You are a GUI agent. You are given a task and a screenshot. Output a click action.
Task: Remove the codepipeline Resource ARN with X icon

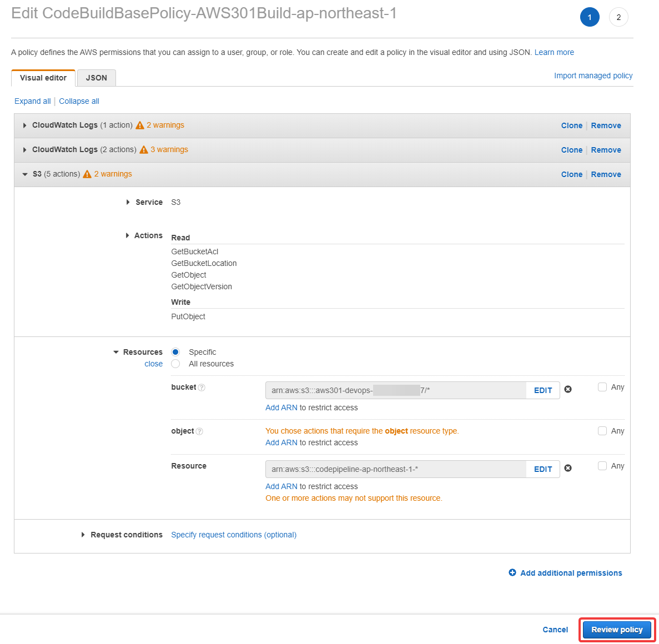tap(568, 468)
